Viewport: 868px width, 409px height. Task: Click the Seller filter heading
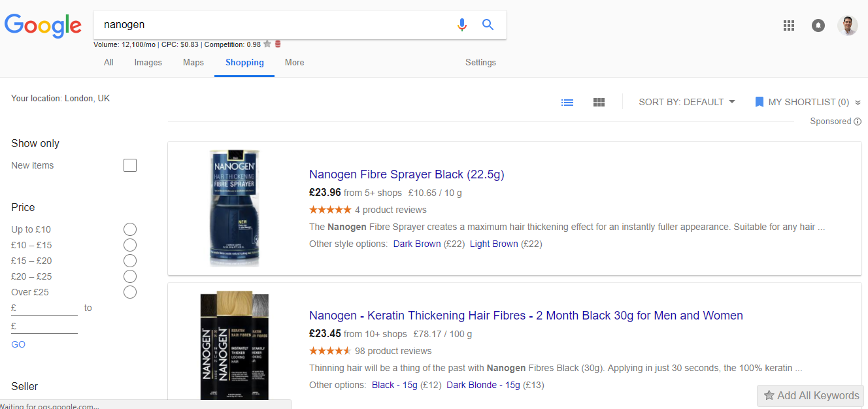[25, 386]
